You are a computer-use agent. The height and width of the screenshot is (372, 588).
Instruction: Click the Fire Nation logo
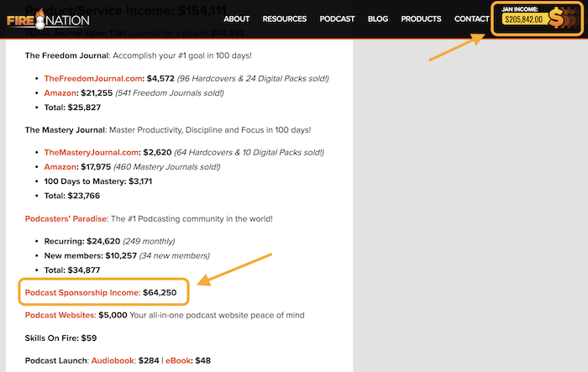48,19
